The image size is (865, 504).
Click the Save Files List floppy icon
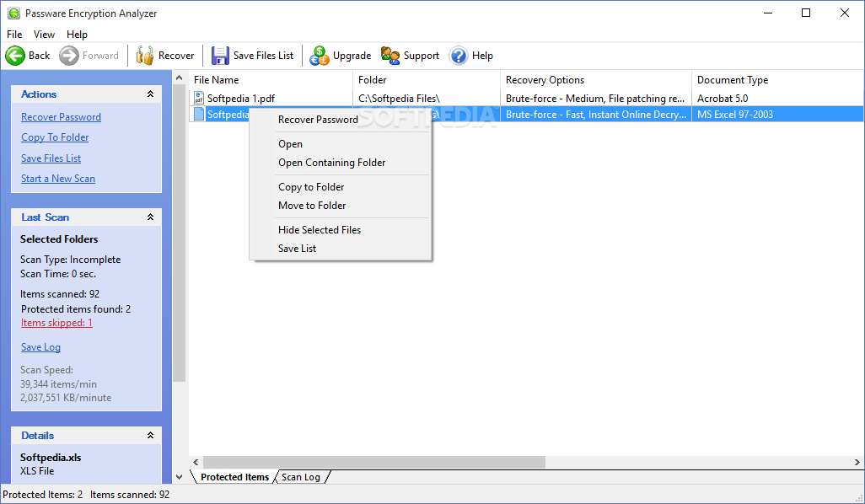pos(220,56)
